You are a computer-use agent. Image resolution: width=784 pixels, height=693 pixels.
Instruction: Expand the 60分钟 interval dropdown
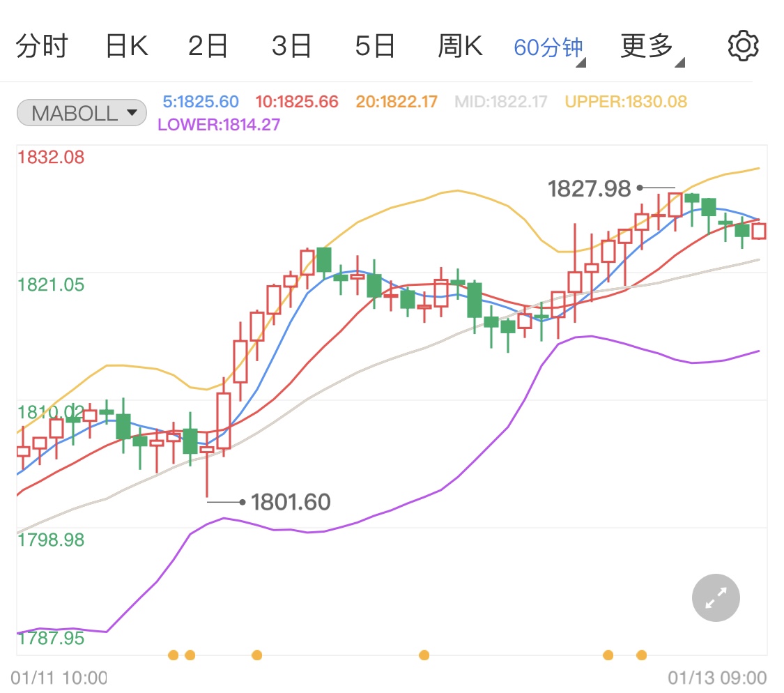549,48
